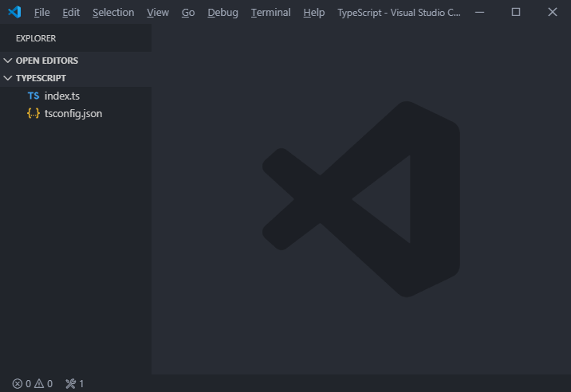
Task: Collapse the Open Editors section chevron
Action: pos(8,61)
